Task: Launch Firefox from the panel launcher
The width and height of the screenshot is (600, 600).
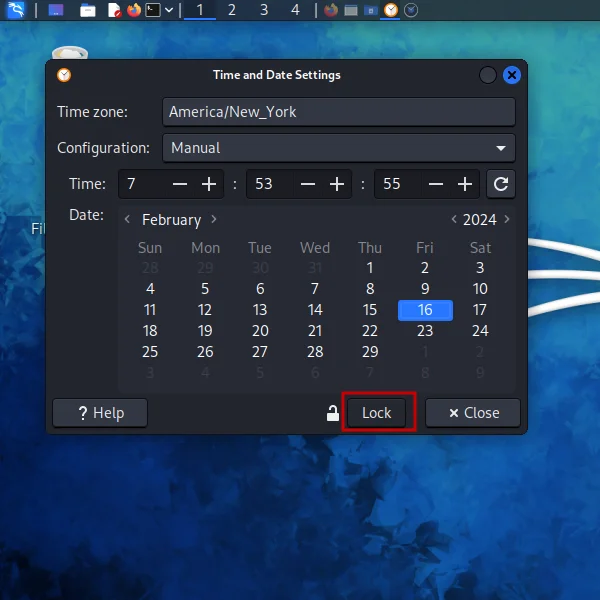Action: tap(134, 10)
